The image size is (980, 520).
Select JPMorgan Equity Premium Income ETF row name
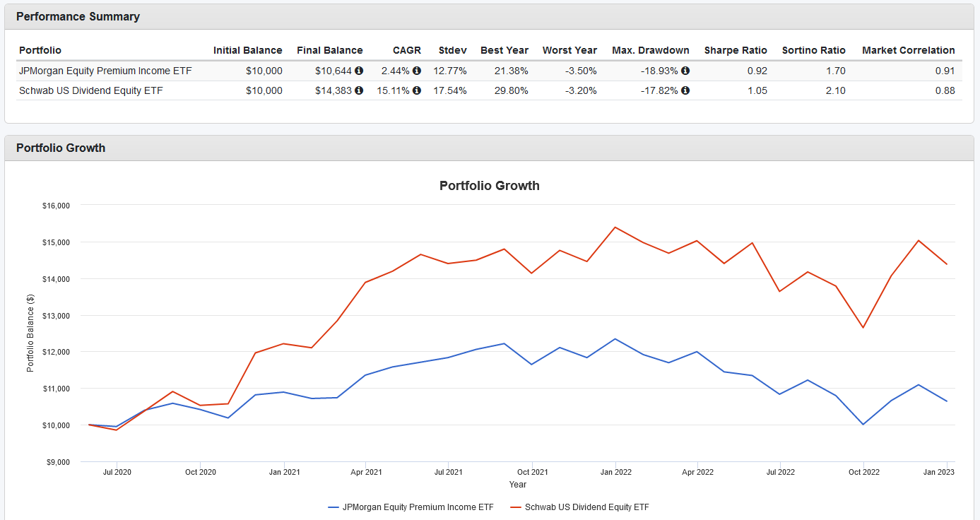tap(105, 71)
